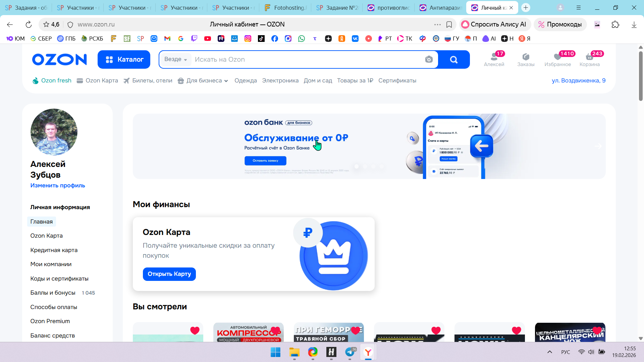Open the browser extensions puzzle icon

coord(615,24)
